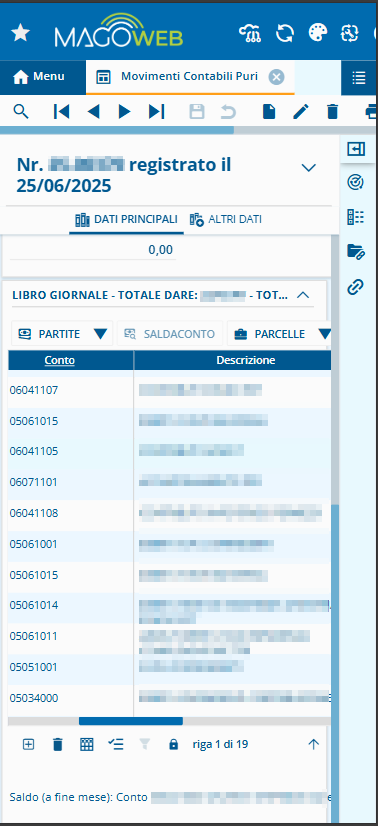378x826 pixels.
Task: Delete grid row with bottom trash icon
Action: (57, 744)
